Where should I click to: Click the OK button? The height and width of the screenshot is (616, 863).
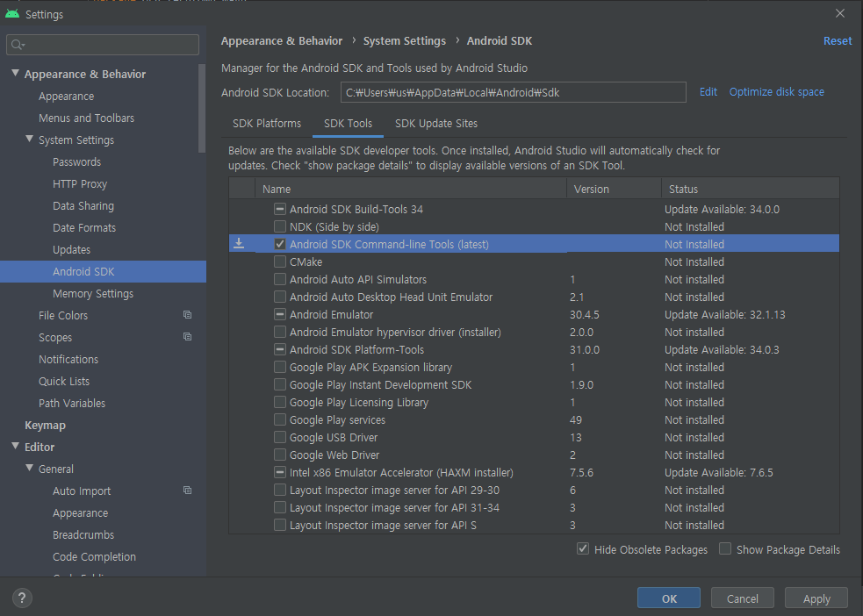tap(669, 598)
